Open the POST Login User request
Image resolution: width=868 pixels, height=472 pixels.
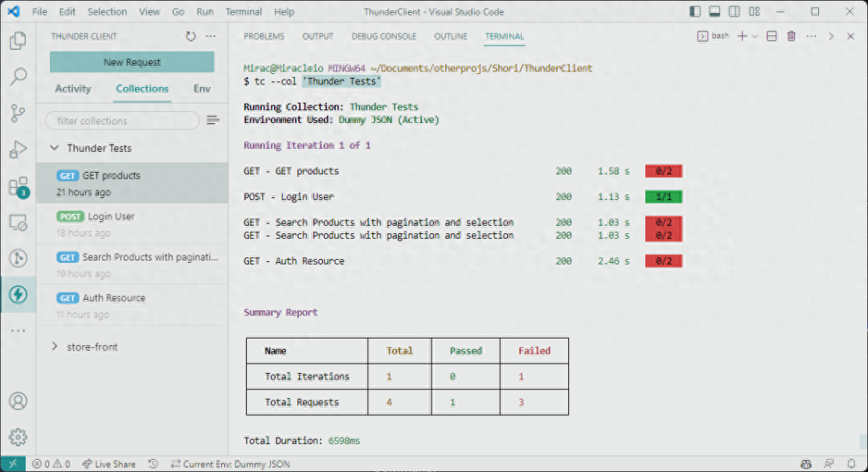(x=133, y=224)
